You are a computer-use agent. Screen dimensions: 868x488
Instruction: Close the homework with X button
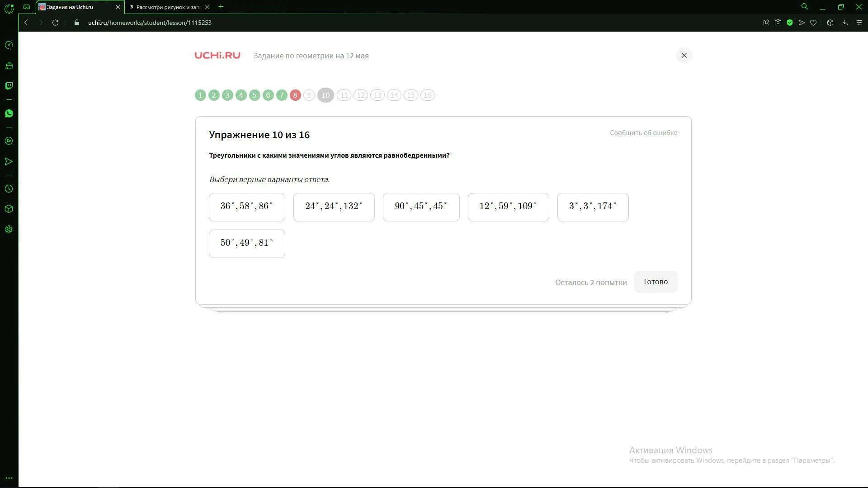(684, 56)
